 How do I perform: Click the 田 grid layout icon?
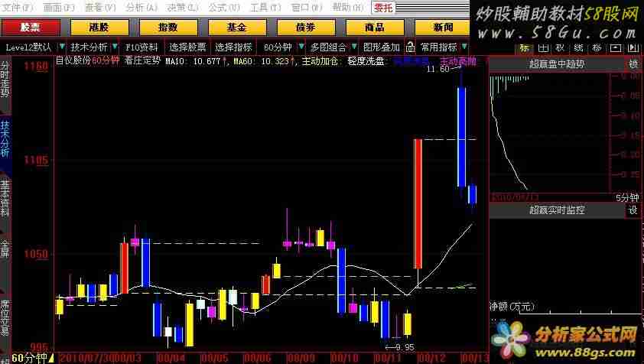(x=543, y=48)
